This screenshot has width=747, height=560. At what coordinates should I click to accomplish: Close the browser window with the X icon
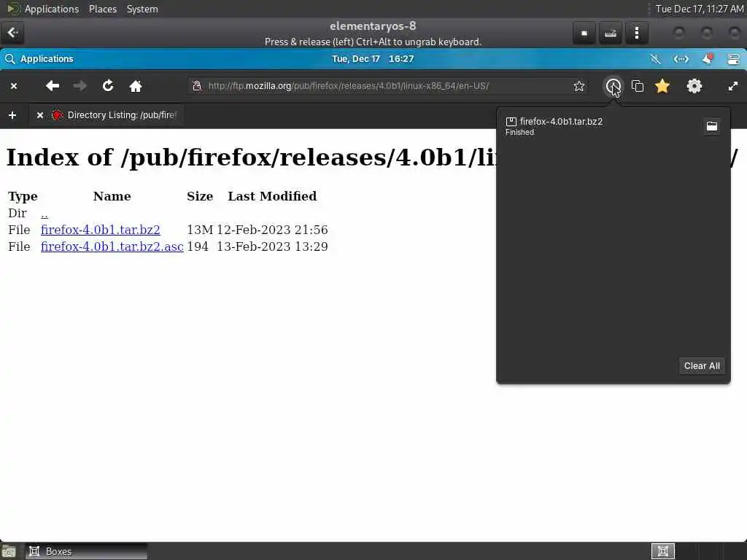click(x=14, y=86)
